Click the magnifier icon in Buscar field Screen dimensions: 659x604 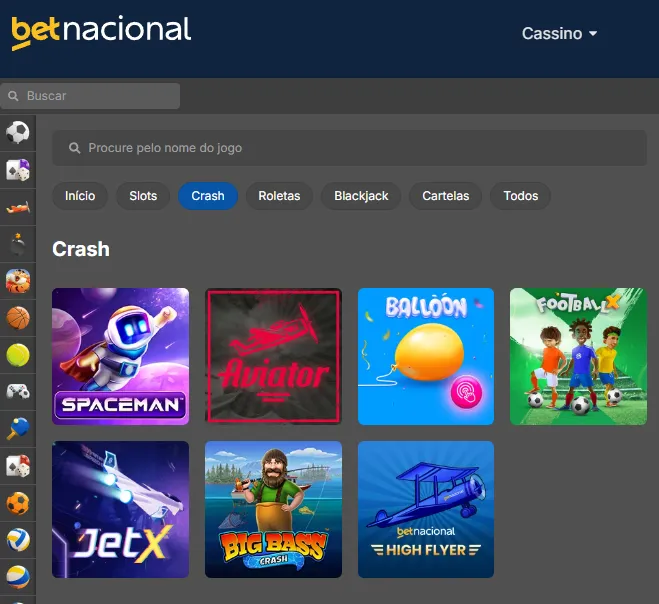13,96
